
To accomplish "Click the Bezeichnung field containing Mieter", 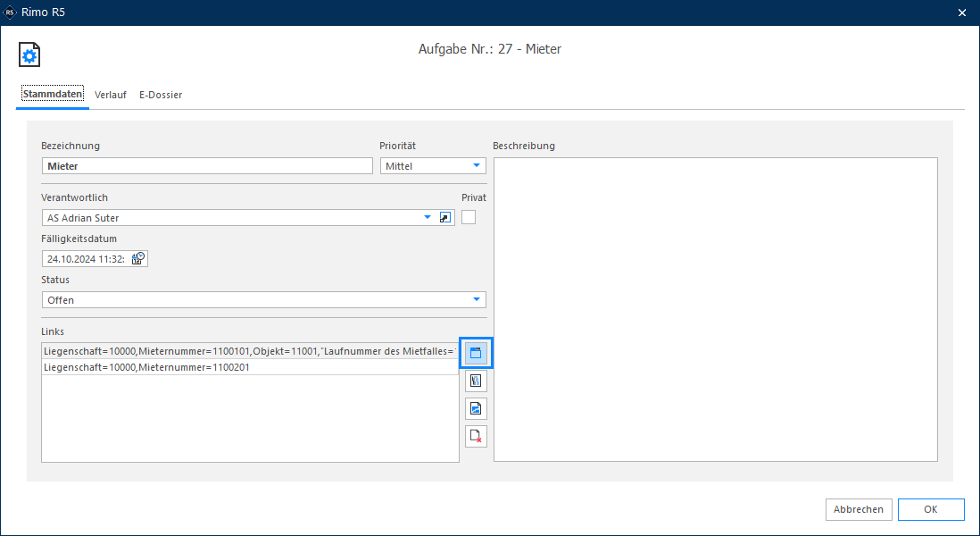I will pos(207,166).
